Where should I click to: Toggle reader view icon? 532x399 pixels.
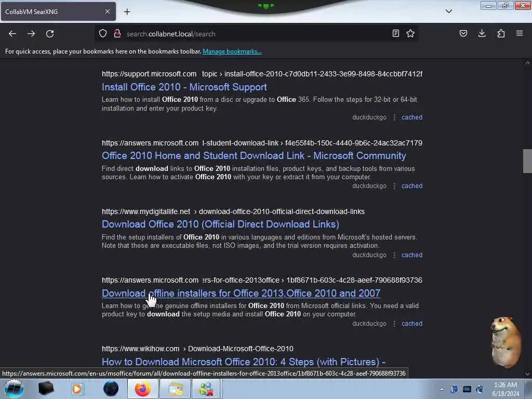point(395,34)
